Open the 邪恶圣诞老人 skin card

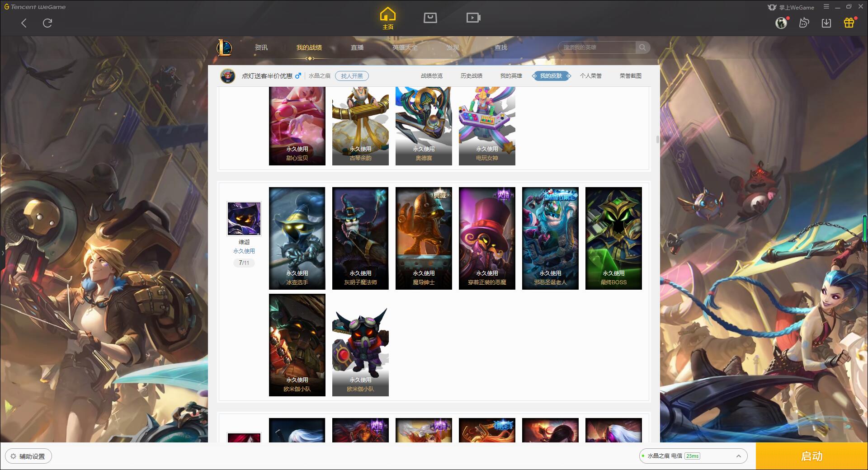click(x=550, y=238)
